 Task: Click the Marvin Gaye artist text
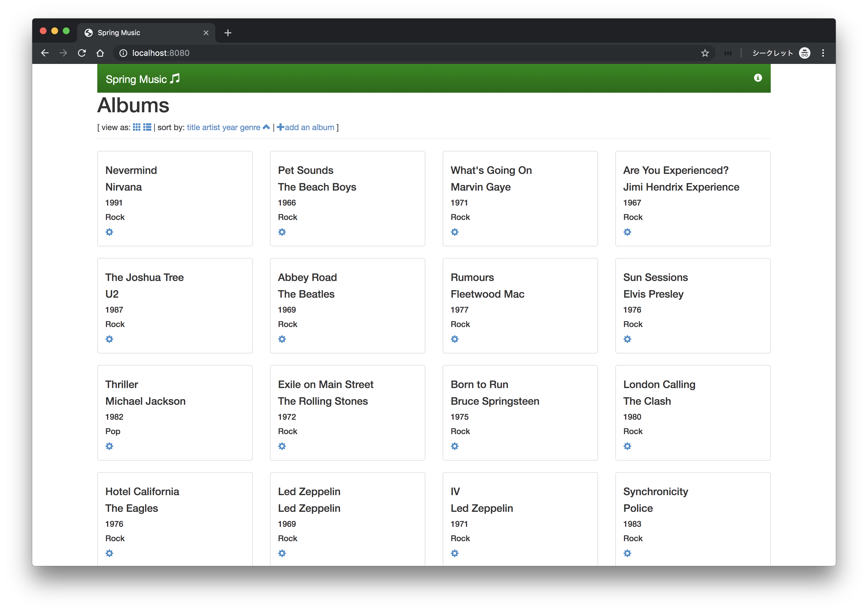coord(481,187)
